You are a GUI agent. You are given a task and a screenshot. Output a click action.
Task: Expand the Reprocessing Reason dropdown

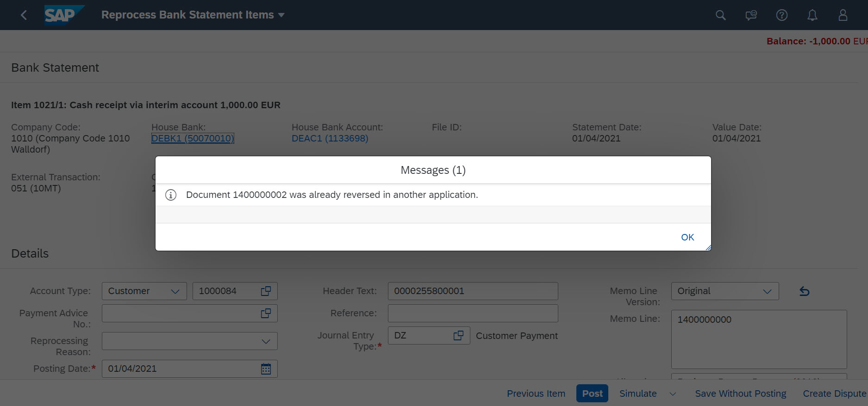click(x=266, y=341)
